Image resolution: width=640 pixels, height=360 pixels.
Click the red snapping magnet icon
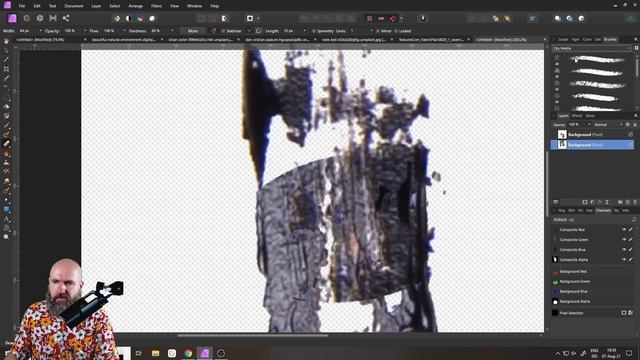(x=393, y=18)
